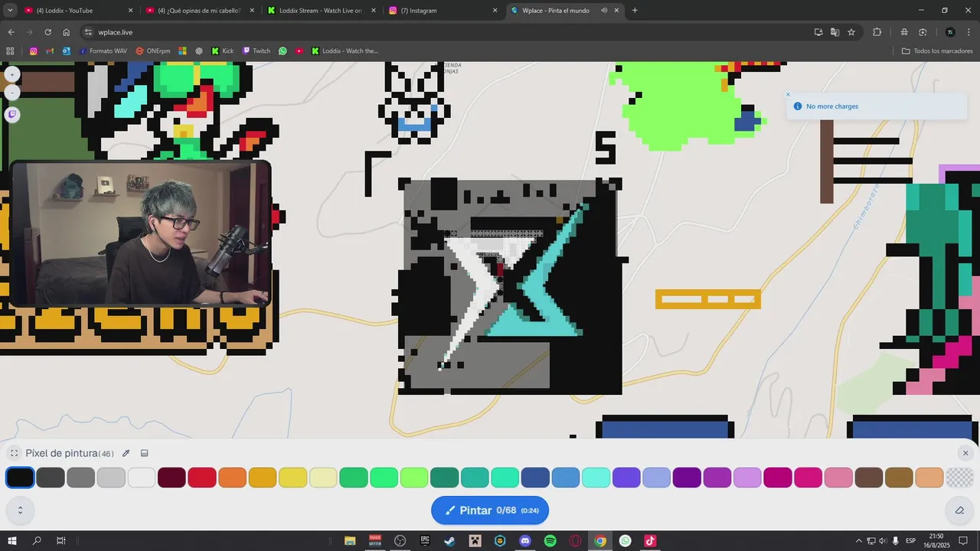Open the tab search dropdown arrow

pos(9,11)
